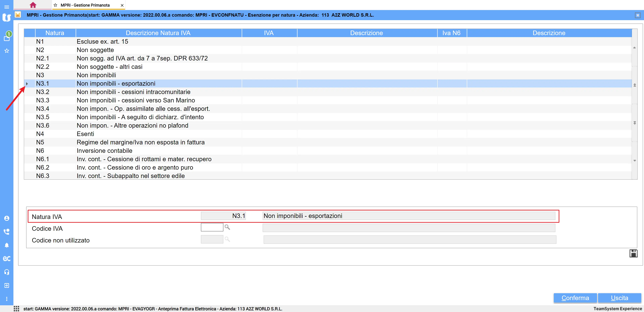
Task: Open the notifications bell icon
Action: pos(7,245)
